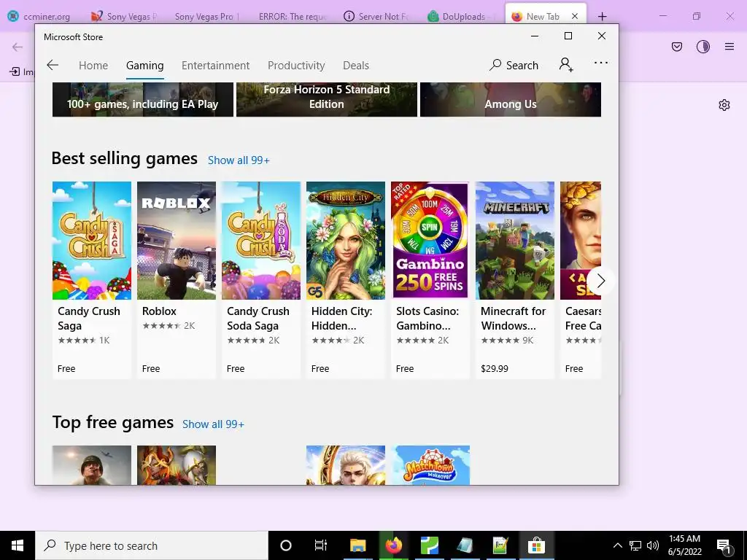The width and height of the screenshot is (747, 560).
Task: Open Forza Horizon 5 Standard Edition banner
Action: pyautogui.click(x=326, y=99)
